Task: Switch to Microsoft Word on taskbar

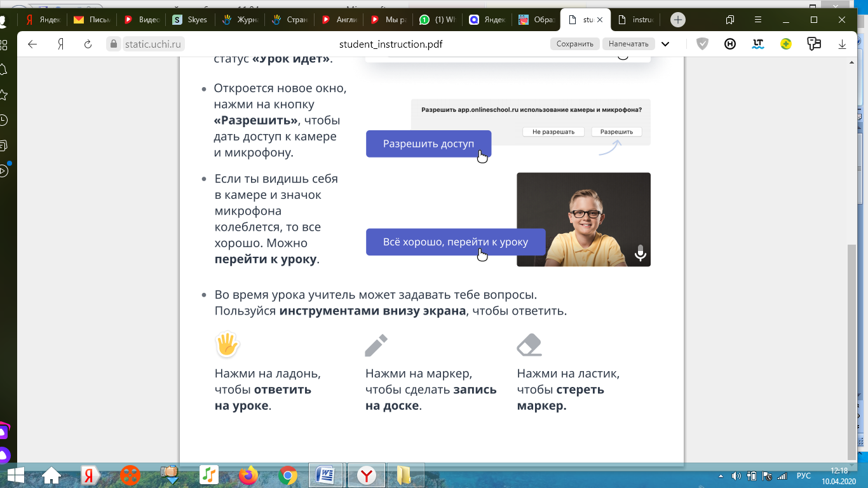Action: tap(327, 475)
